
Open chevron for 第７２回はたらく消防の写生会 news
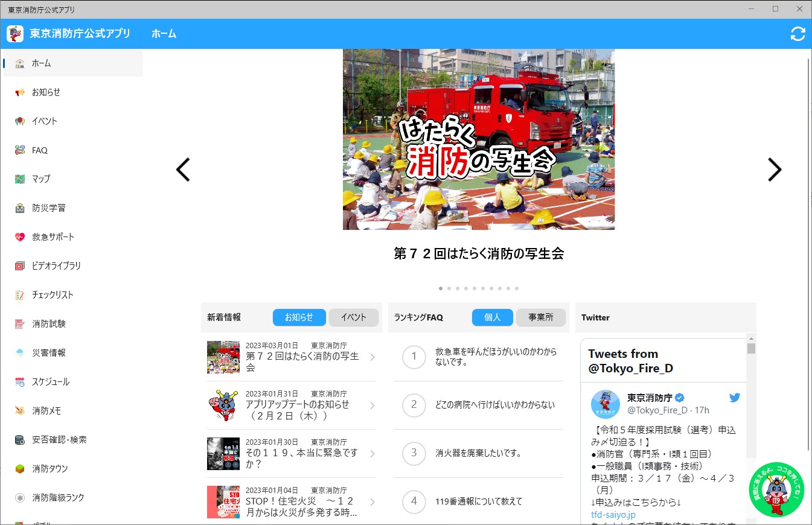pyautogui.click(x=372, y=357)
